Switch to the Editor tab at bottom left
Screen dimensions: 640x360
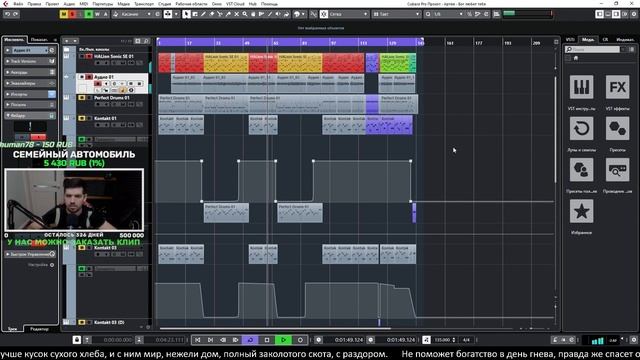(40, 329)
